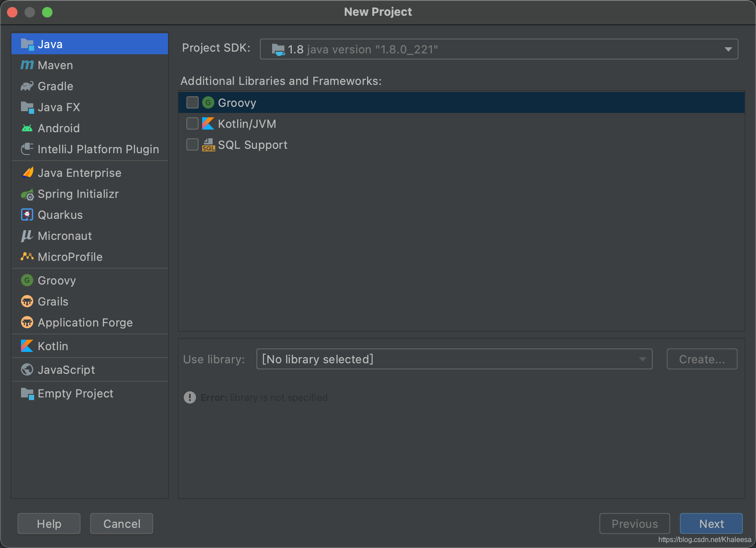The image size is (756, 548).
Task: Click the IntelliJ Platform Plugin icon
Action: click(27, 149)
